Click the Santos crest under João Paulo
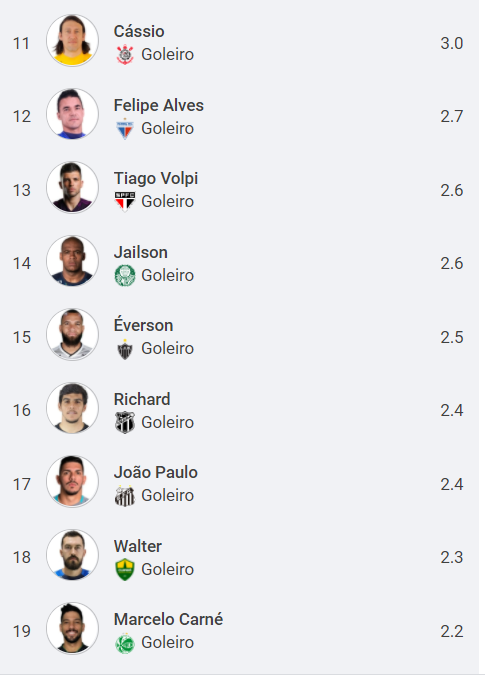This screenshot has height=676, width=485. [125, 496]
